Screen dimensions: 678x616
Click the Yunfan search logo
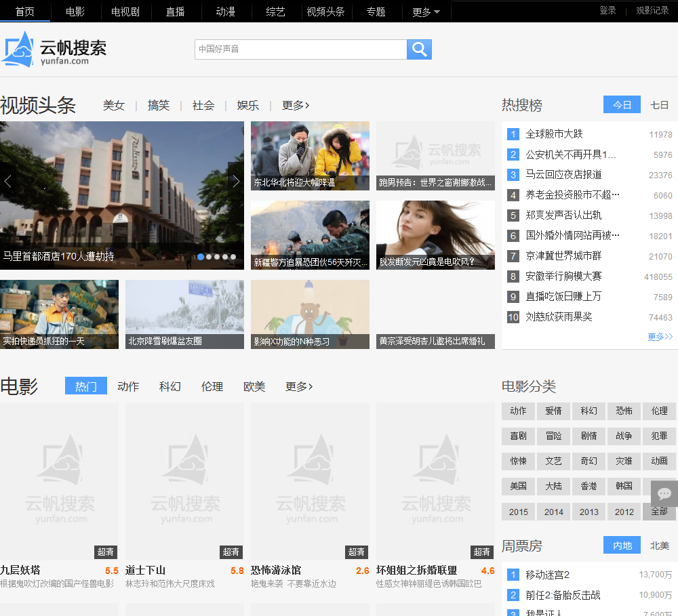54,50
